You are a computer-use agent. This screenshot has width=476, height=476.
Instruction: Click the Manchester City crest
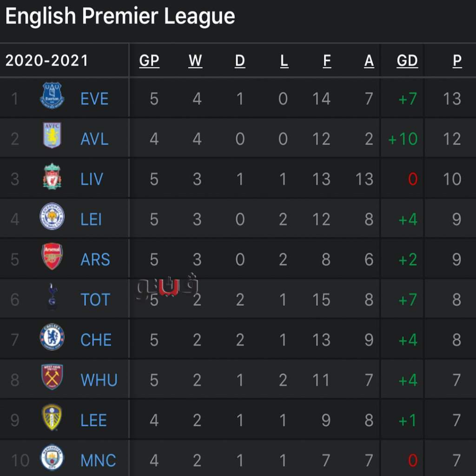[52, 457]
